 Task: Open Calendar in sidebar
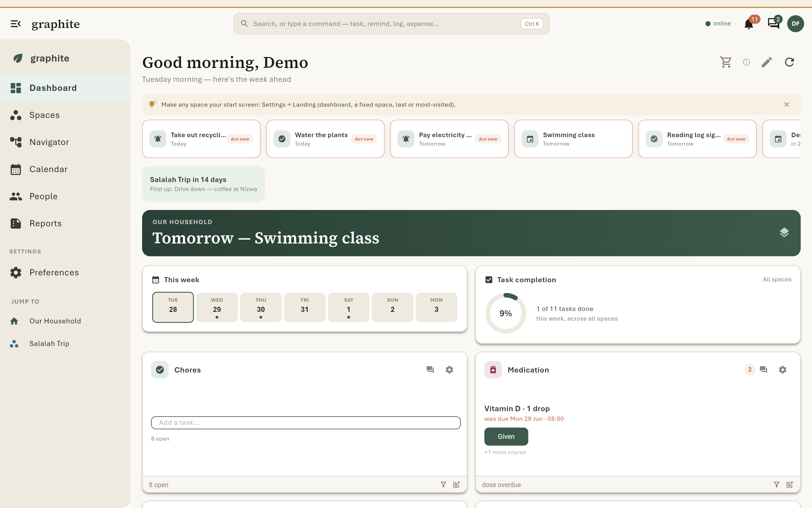pyautogui.click(x=65, y=169)
